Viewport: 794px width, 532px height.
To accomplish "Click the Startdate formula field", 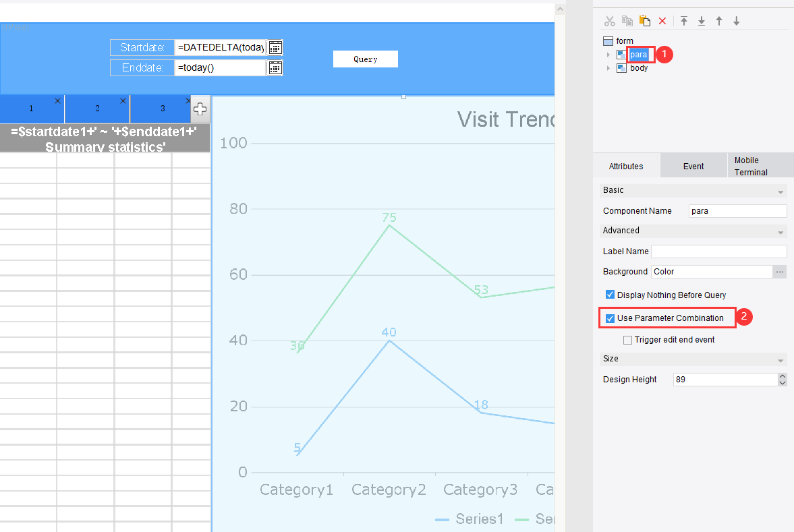I will [x=221, y=48].
